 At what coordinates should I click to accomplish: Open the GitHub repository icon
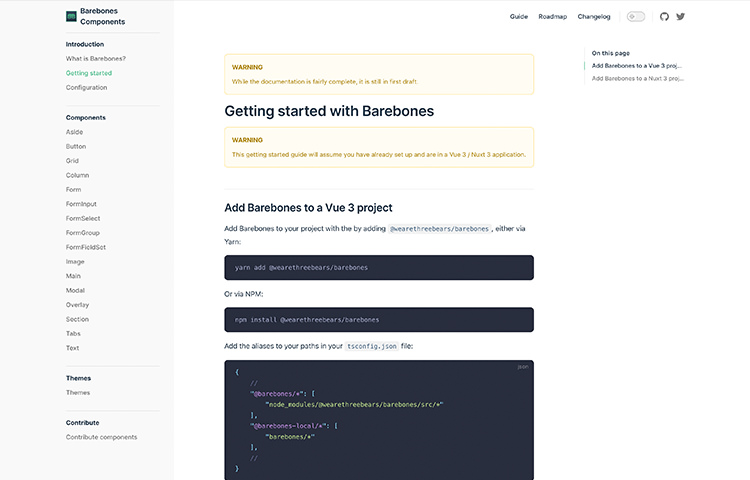664,17
